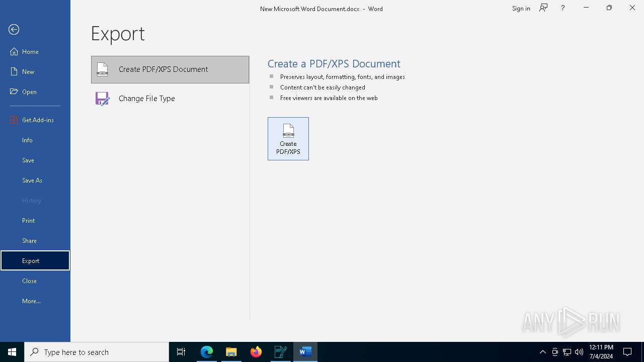Click the New blank page icon
Image resolution: width=644 pixels, height=362 pixels.
pos(14,71)
